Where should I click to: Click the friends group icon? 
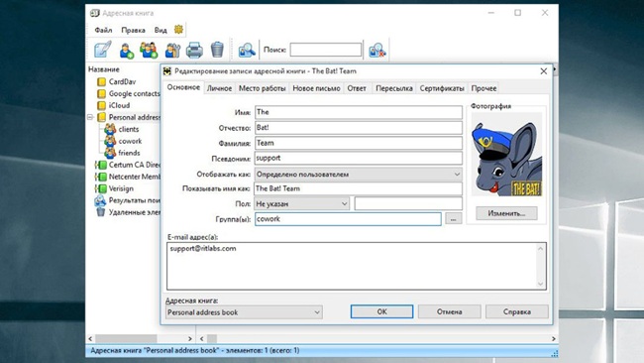[x=110, y=153]
